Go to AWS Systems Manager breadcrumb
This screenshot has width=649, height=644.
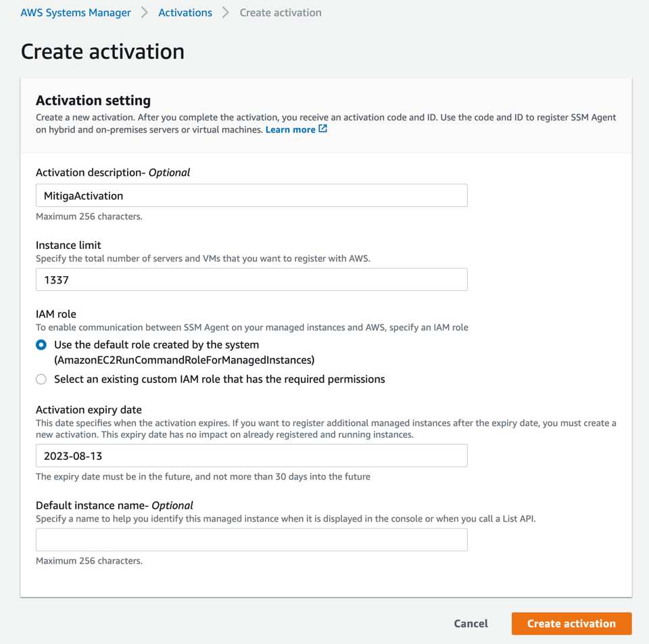(76, 13)
